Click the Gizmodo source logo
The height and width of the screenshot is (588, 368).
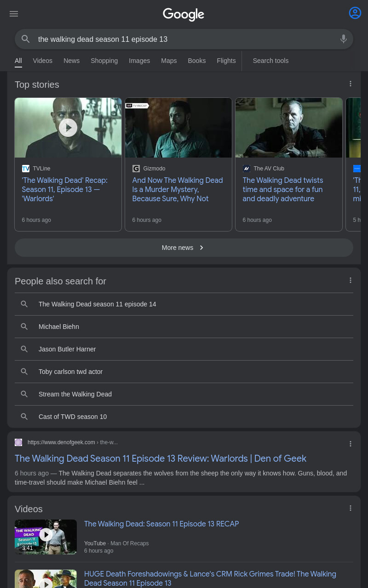click(x=136, y=169)
